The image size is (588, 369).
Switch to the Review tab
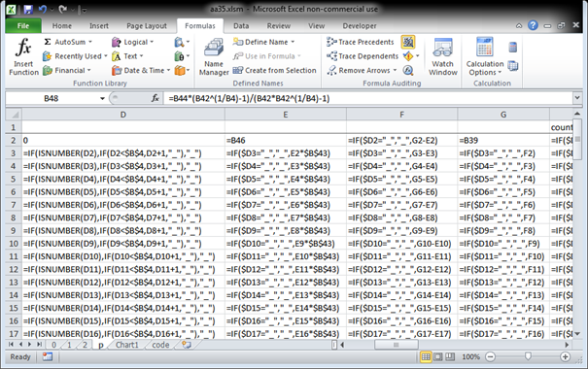coord(279,26)
